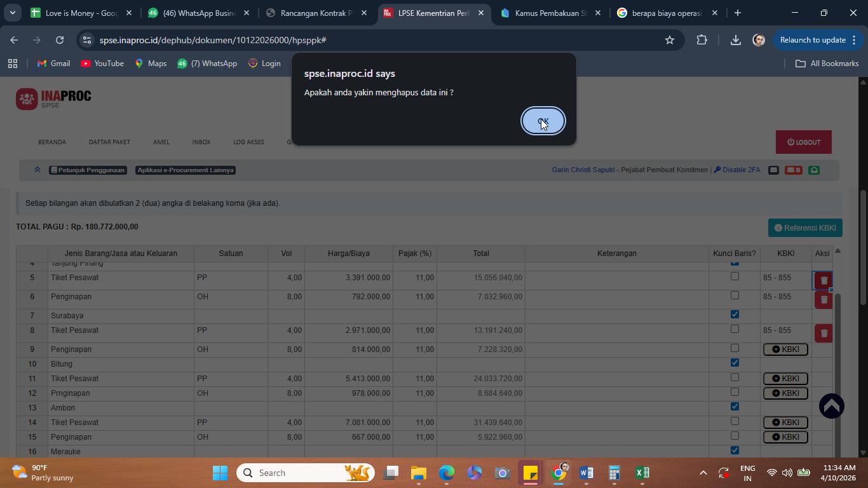Screen dimensions: 868x488
Task: Delete row 5 Tiket Pesawat with trash icon
Action: pos(824,280)
